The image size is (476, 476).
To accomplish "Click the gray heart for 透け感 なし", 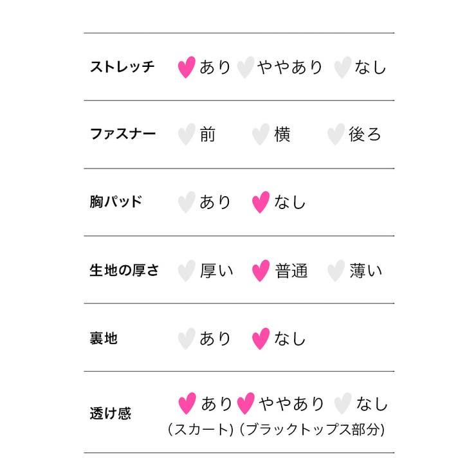I will [x=343, y=403].
